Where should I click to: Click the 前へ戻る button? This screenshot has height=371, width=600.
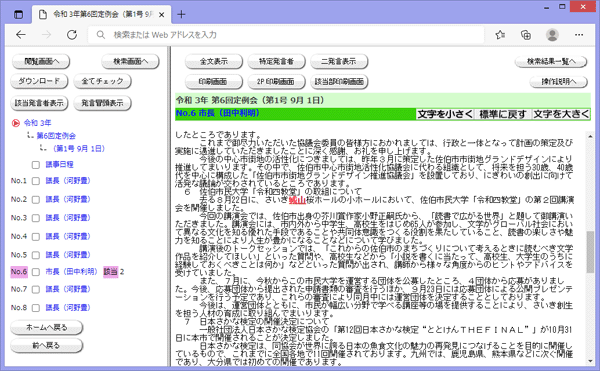coord(46,345)
